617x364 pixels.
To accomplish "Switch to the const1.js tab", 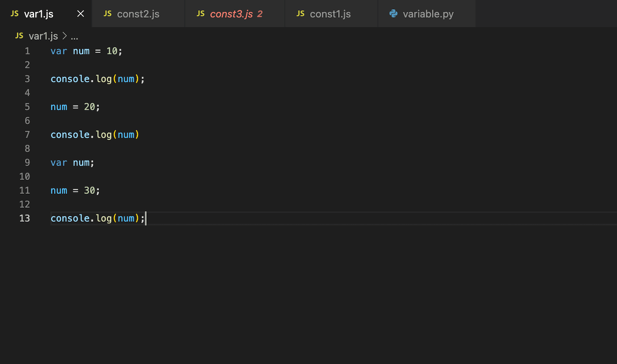I will [330, 14].
